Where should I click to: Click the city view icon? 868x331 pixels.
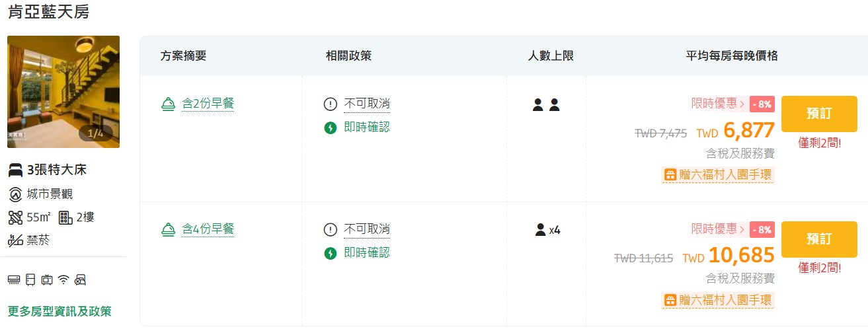click(x=15, y=194)
